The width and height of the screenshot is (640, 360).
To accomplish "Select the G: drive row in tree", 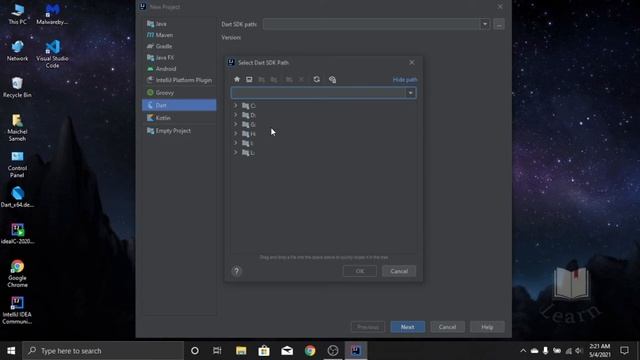I will [x=324, y=124].
